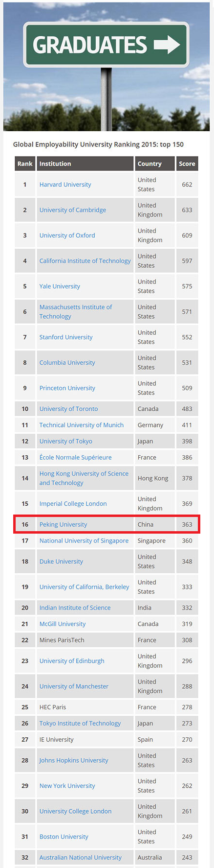The image size is (214, 868).
Task: Select the Peking University link
Action: click(63, 524)
